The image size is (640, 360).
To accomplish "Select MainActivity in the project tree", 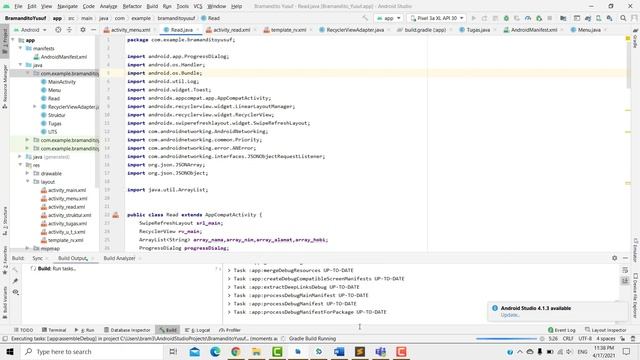I will (x=62, y=82).
